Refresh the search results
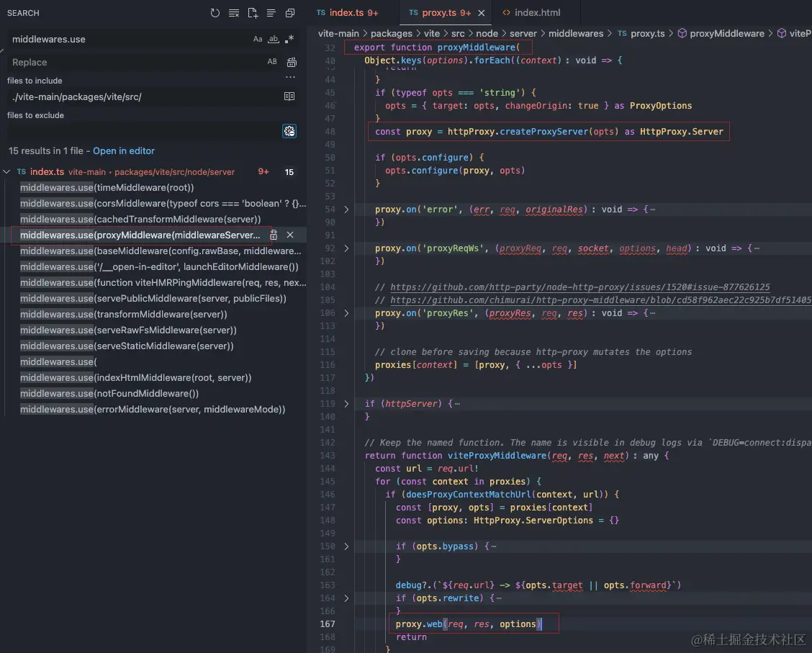The height and width of the screenshot is (653, 812). point(215,13)
